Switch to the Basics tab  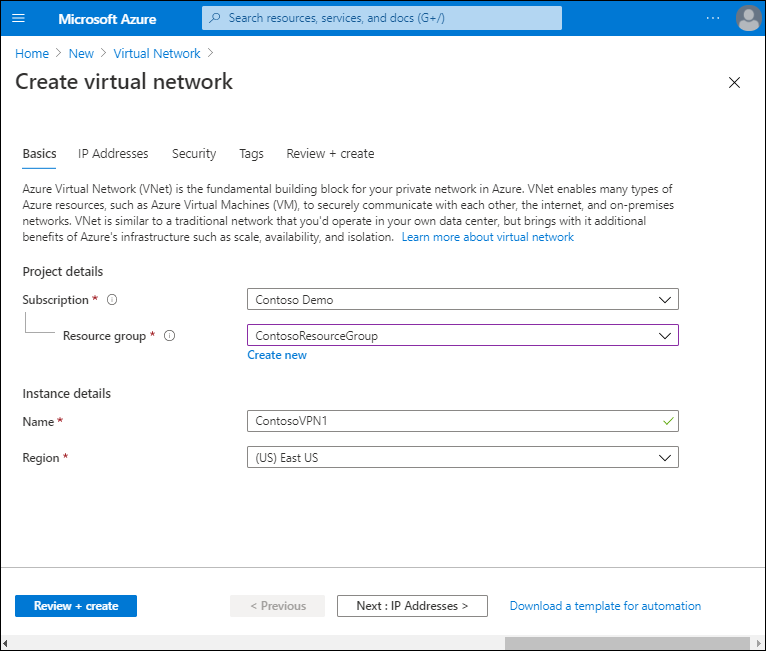point(39,154)
